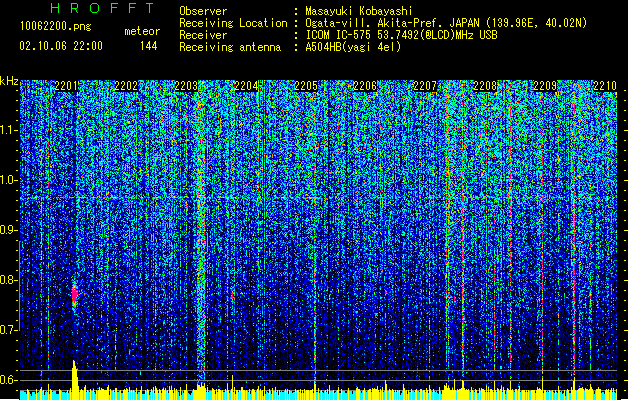The height and width of the screenshot is (400, 629).
Task: Click the 1.1 kHz axis label
Action: point(9,130)
